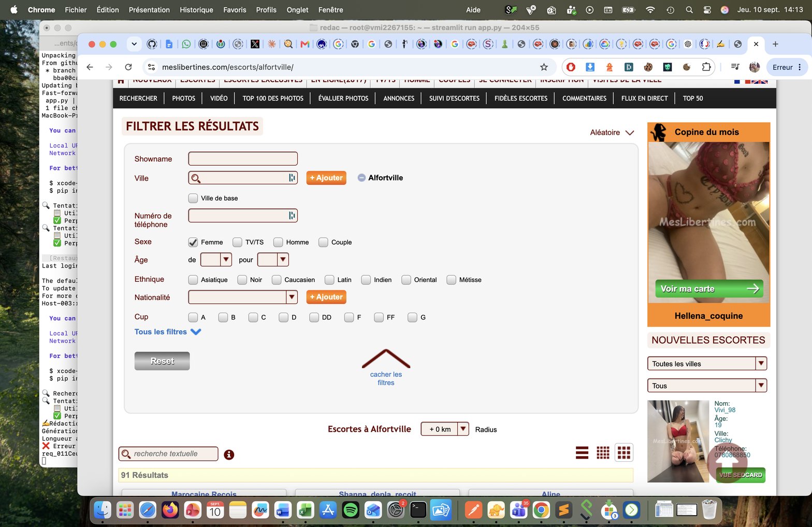Tick the Couple checkbox

323,242
